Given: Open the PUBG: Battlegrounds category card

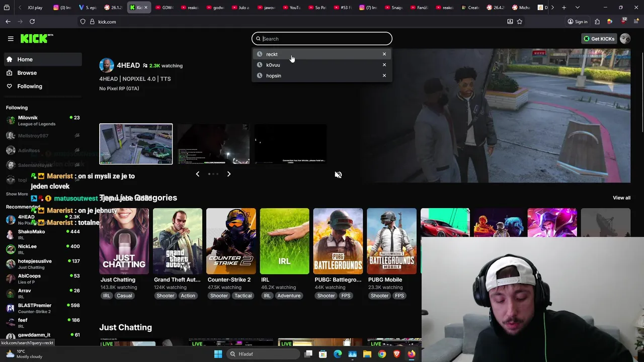Looking at the screenshot, I should point(338,241).
